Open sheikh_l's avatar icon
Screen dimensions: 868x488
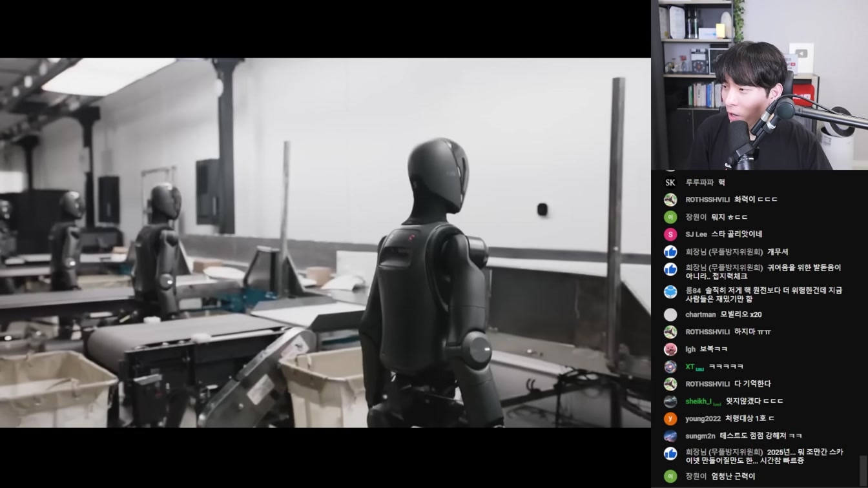pos(670,402)
